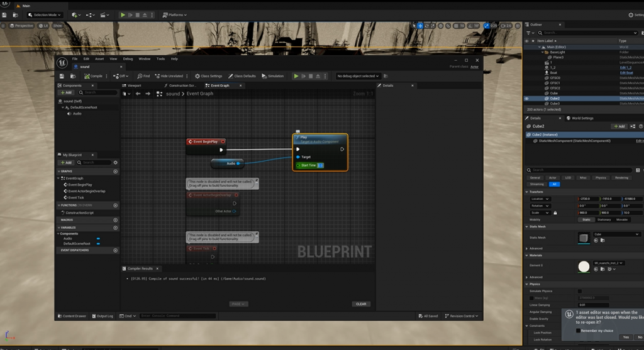Open the Debug menu in Blueprint editor
Viewport: 644px width, 350px height.
pyautogui.click(x=128, y=58)
